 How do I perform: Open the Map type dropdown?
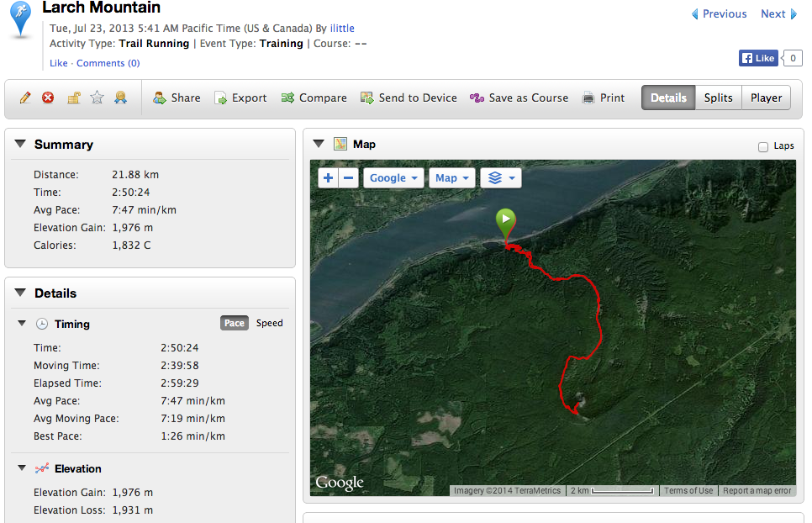[x=451, y=177]
